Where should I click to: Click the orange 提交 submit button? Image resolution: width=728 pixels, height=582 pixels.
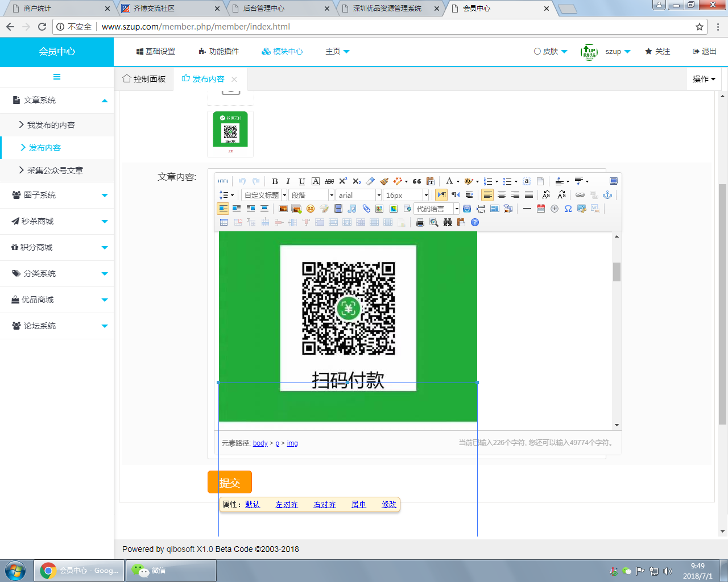coord(230,483)
